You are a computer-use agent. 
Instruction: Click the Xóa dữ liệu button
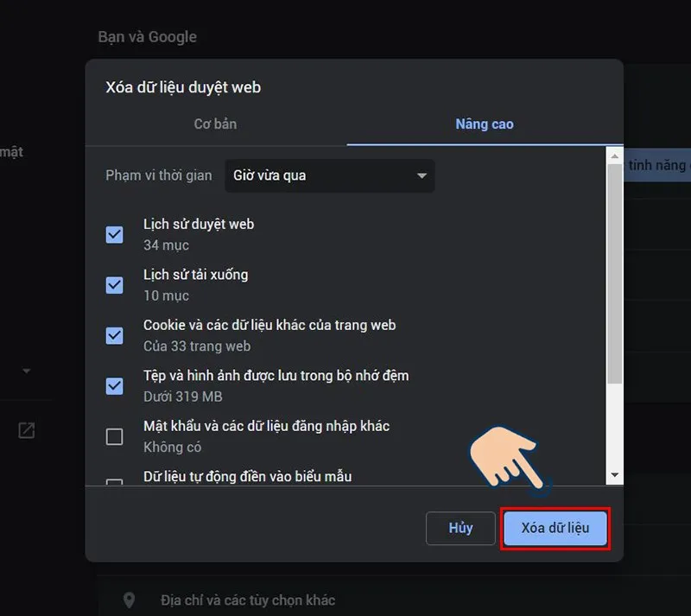[x=555, y=528]
